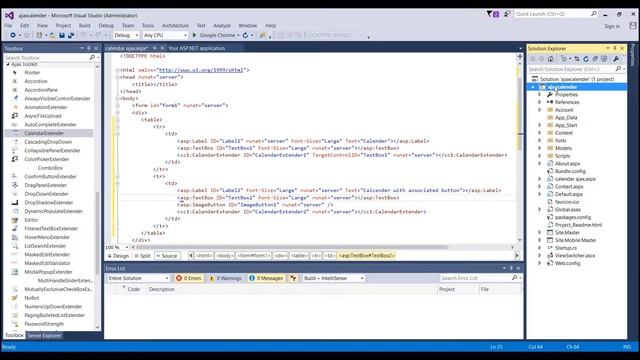
Task: Open the Analyze menu
Action: coord(222,26)
